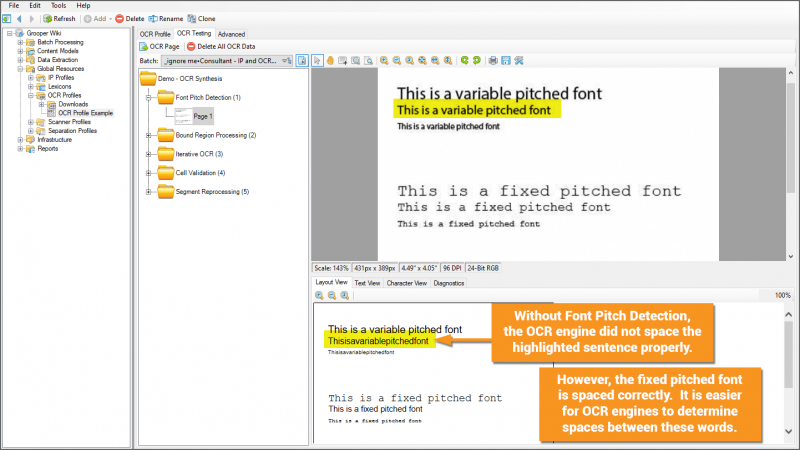Go back with the left arrow icon
Screen dimensions: 800x450
coord(19,19)
